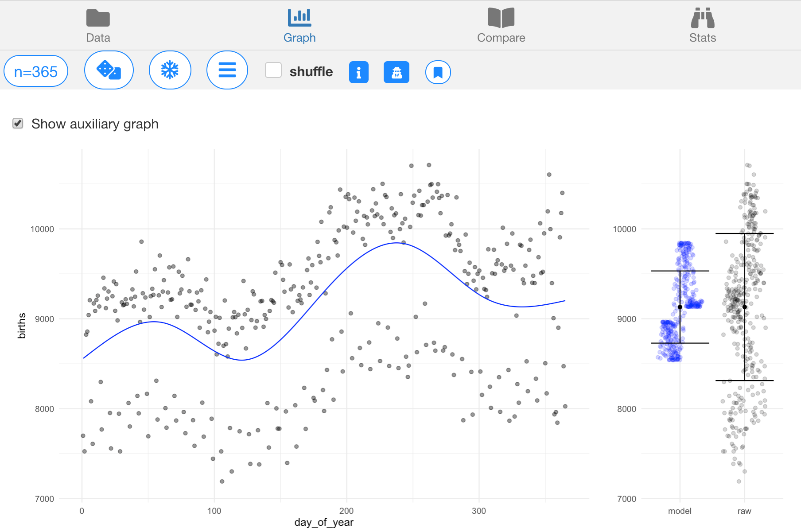Select the model label in auxiliary graph
801x532 pixels.
coord(680,511)
